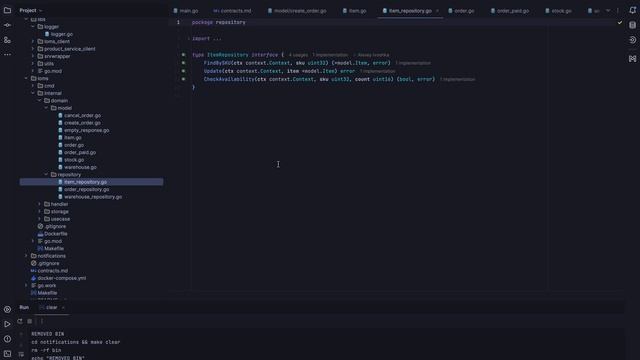Collapse the logger folder
Screen dimensions: 640x360
33,27
